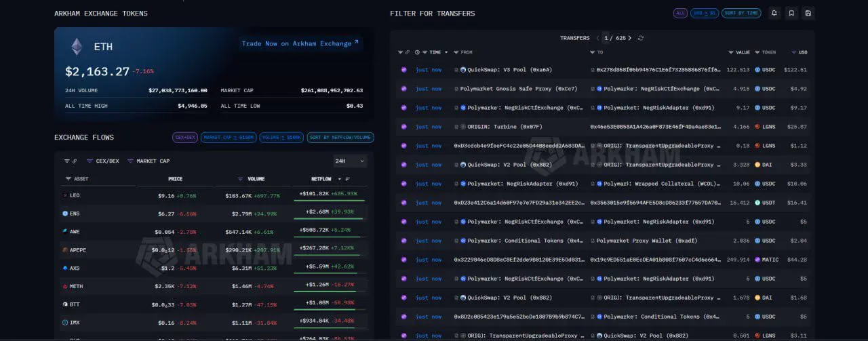The width and height of the screenshot is (868, 341).
Task: Toggle the MARKET CAP ≥ $100M chip
Action: pos(229,138)
